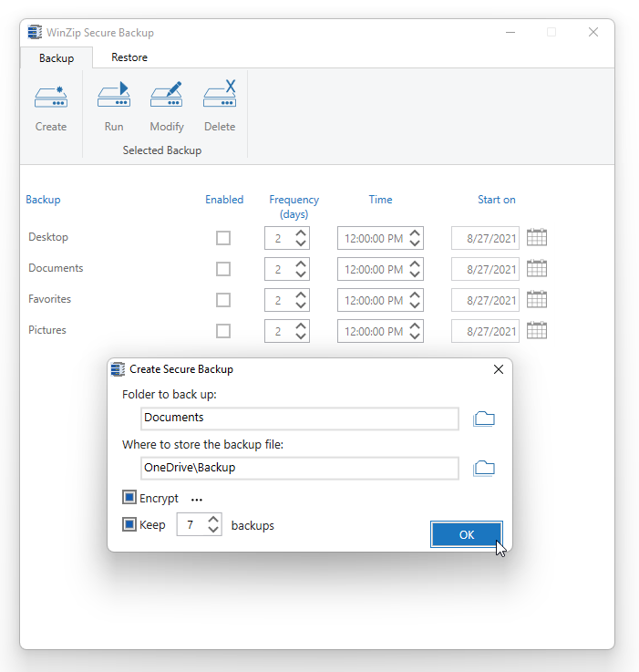Screen dimensions: 639x672
Task: Confirm dialog with OK button
Action: click(x=467, y=534)
